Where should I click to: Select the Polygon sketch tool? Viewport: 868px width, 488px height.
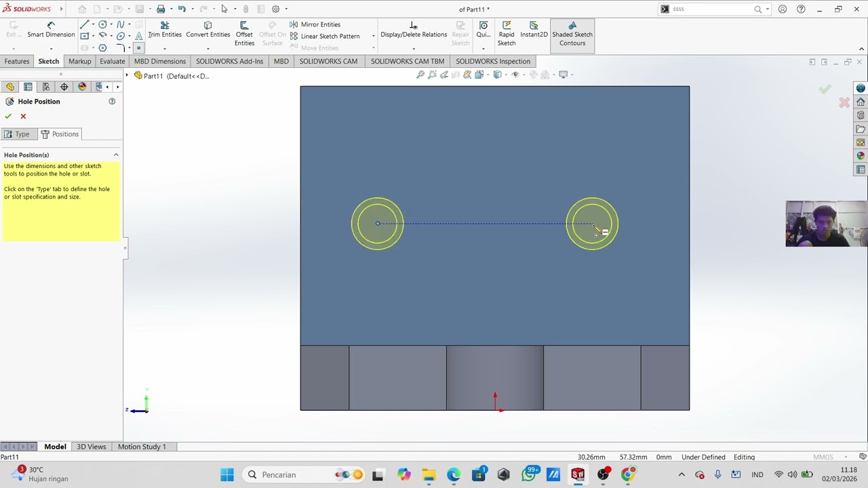(102, 47)
